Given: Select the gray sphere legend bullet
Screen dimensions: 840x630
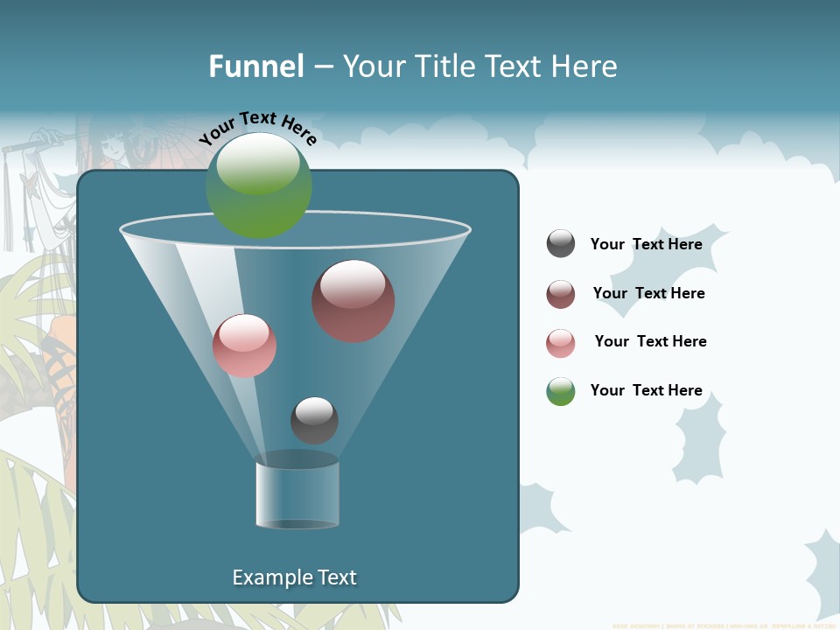Looking at the screenshot, I should (561, 244).
